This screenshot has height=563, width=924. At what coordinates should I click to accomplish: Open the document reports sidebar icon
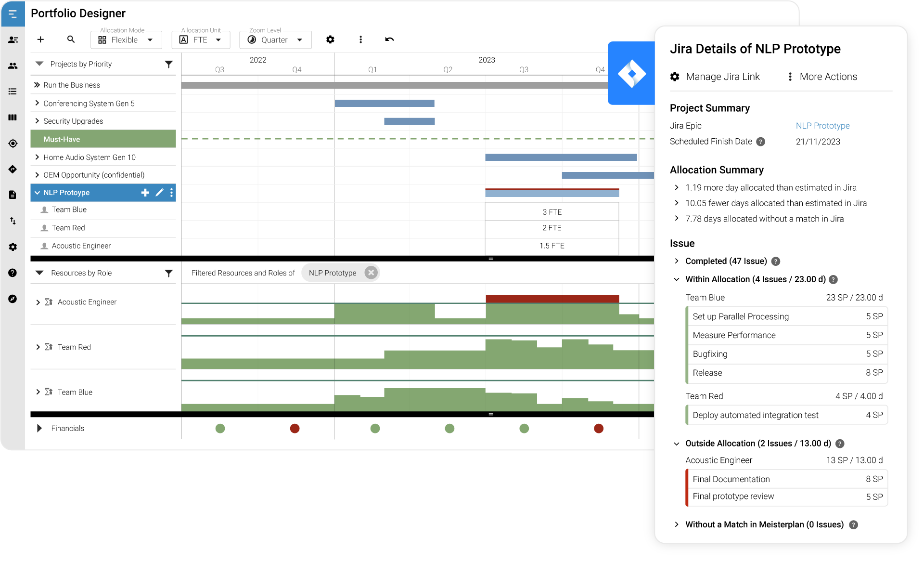[13, 195]
